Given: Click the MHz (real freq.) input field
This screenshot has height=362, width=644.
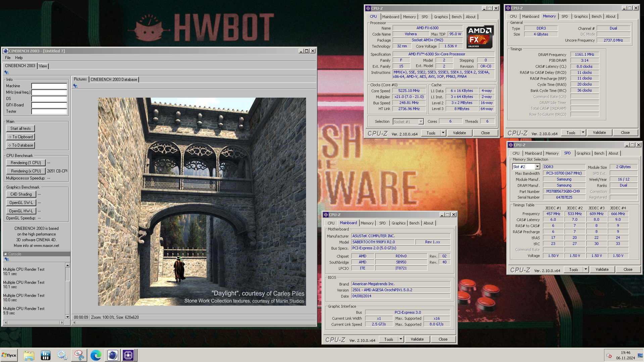Looking at the screenshot, I should tap(49, 92).
